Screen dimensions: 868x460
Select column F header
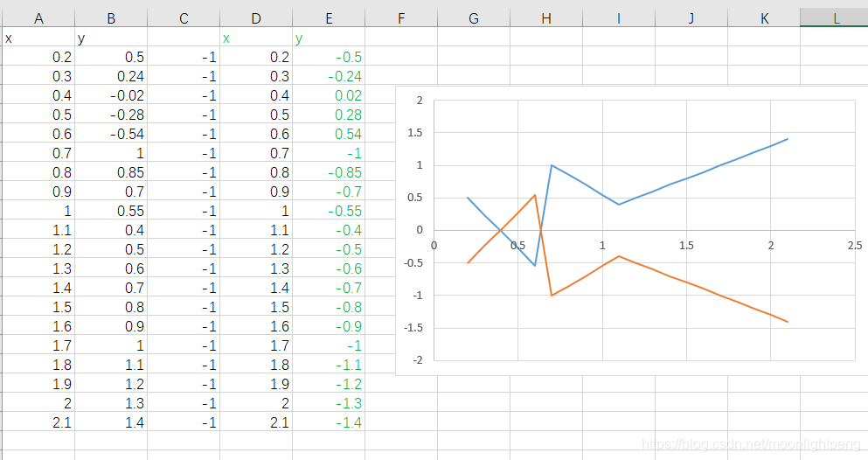coord(401,18)
